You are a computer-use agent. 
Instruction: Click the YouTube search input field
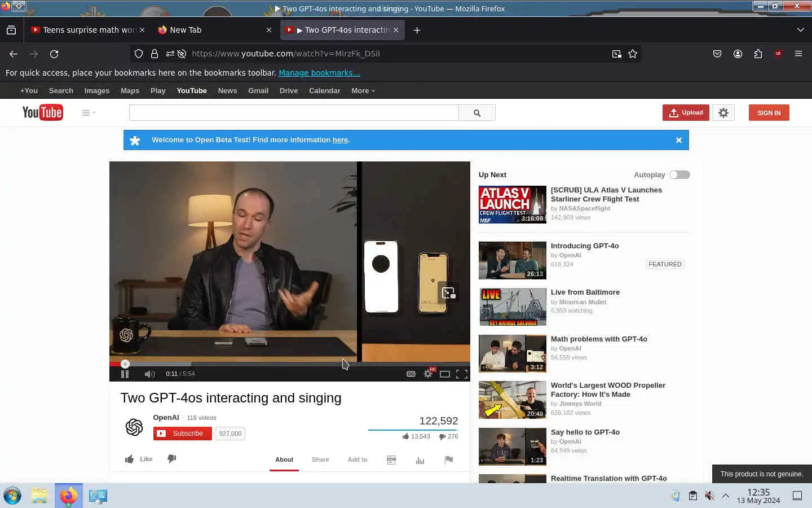pos(294,113)
